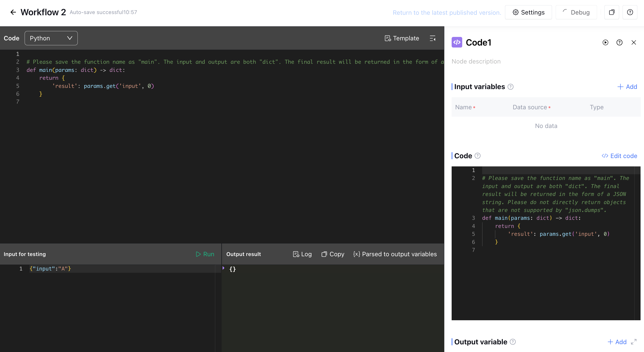Click the Edit code link

tap(619, 156)
